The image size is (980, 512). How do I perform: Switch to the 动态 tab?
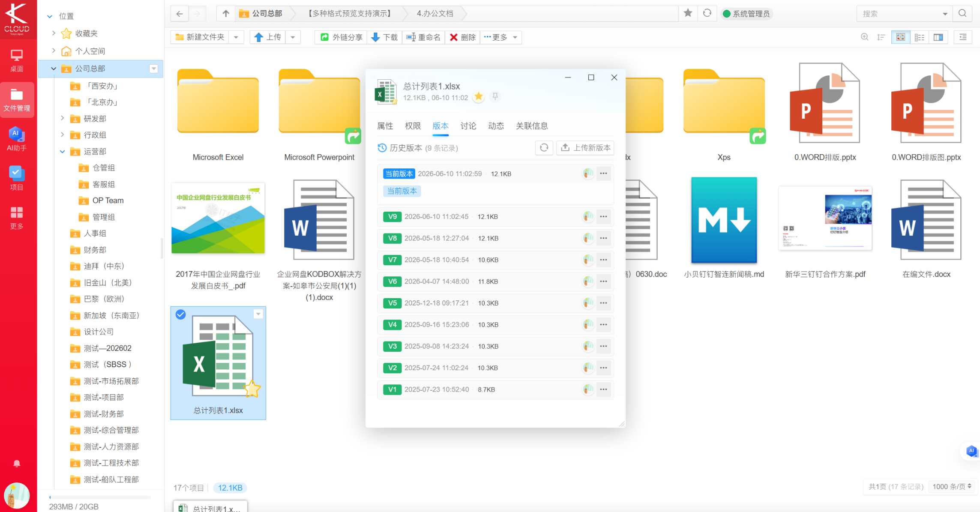pos(496,126)
